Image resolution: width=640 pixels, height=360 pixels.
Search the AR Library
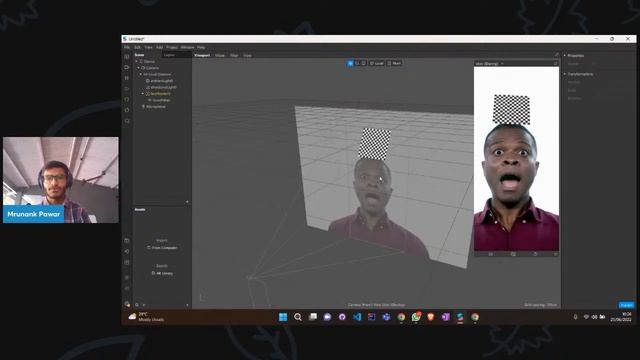tap(162, 273)
